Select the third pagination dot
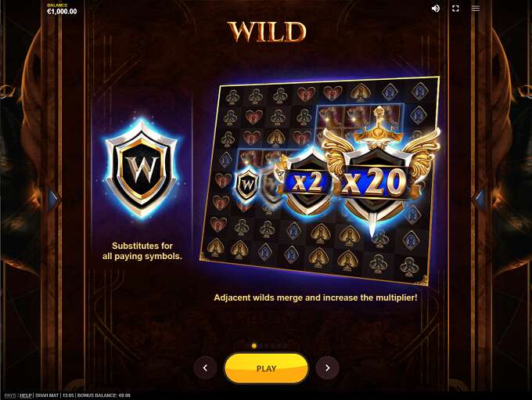The width and height of the screenshot is (532, 400). point(266,346)
